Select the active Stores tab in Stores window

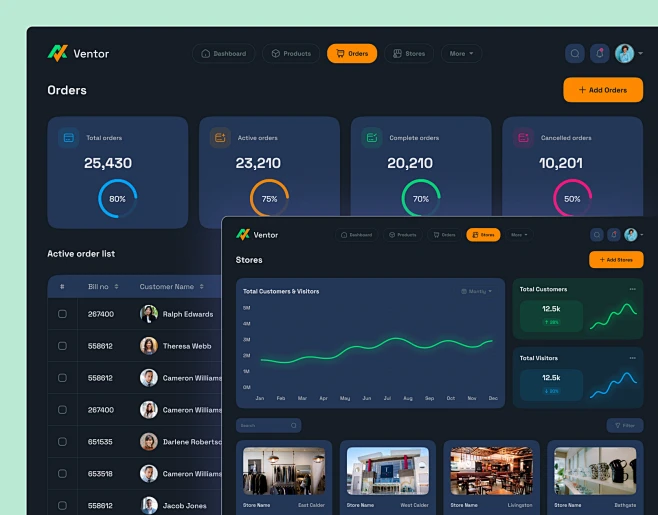tap(483, 235)
